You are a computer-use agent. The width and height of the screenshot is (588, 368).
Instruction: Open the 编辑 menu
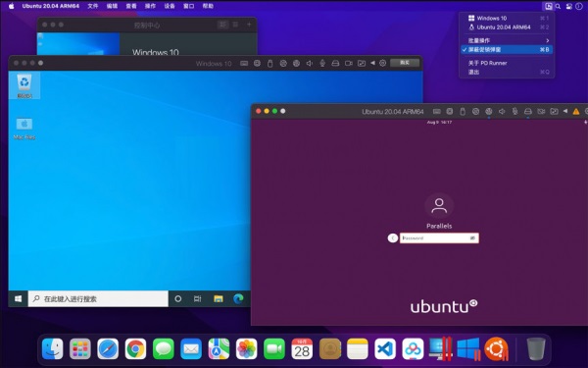(112, 6)
